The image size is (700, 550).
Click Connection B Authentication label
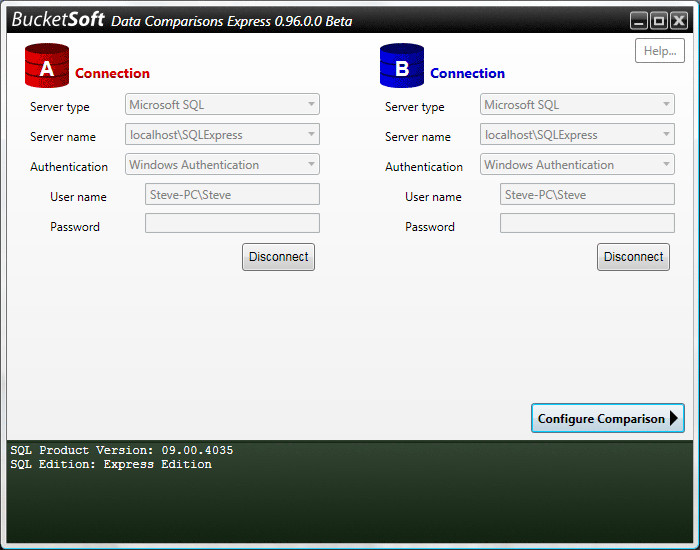424,167
